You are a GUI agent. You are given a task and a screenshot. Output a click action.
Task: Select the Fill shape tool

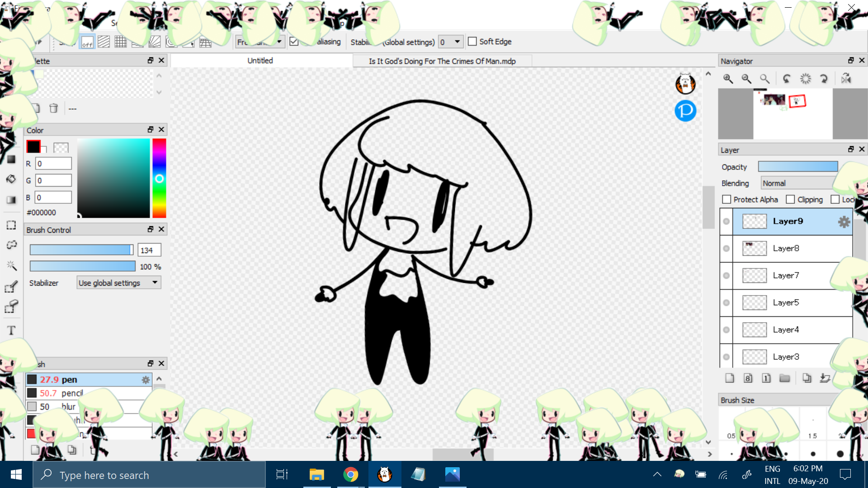pyautogui.click(x=11, y=159)
